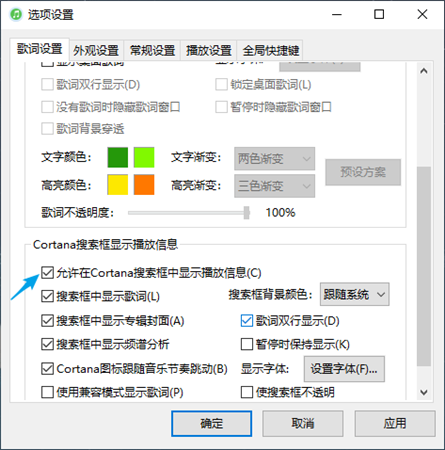This screenshot has width=445, height=450.
Task: Open the text gradient two-color dropdown
Action: 274,159
